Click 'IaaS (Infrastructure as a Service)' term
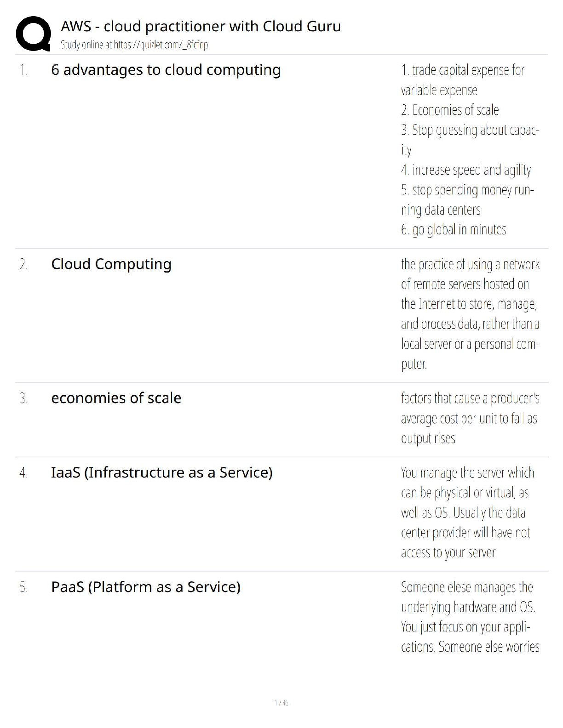 pos(161,472)
